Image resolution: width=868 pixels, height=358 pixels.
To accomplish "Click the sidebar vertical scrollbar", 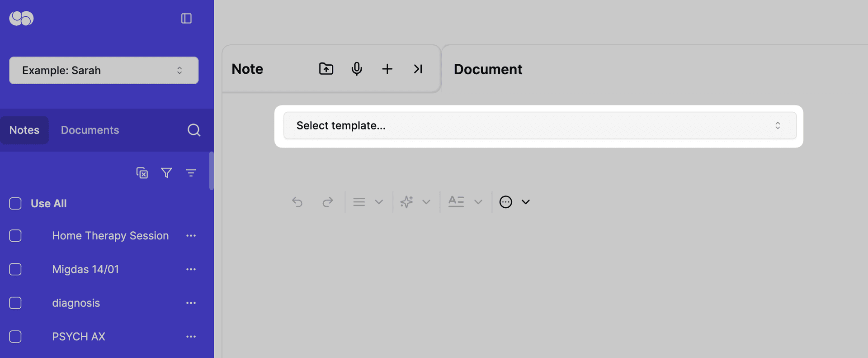I will pos(211,171).
